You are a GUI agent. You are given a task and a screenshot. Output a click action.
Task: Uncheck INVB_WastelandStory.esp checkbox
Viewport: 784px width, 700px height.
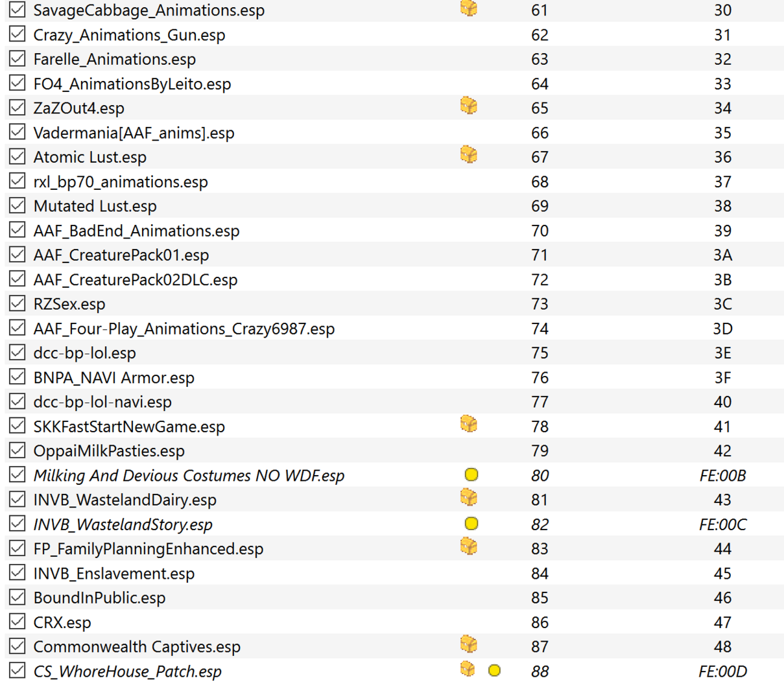pos(18,524)
